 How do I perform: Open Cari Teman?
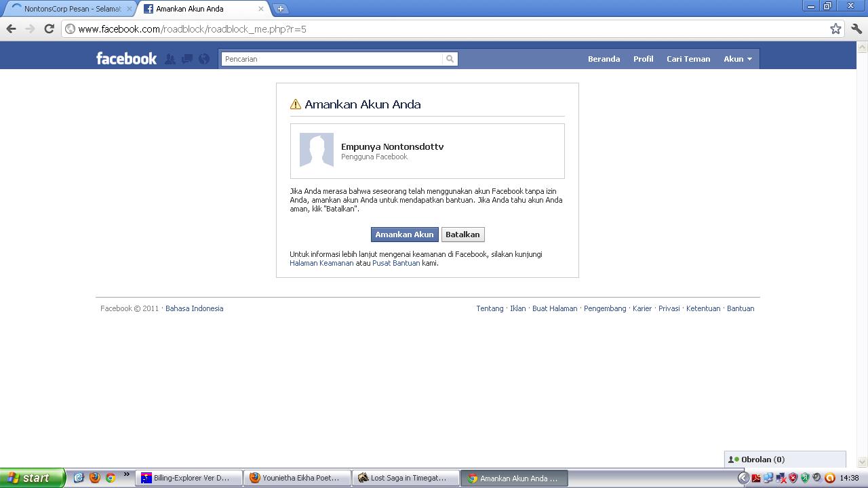click(x=688, y=59)
